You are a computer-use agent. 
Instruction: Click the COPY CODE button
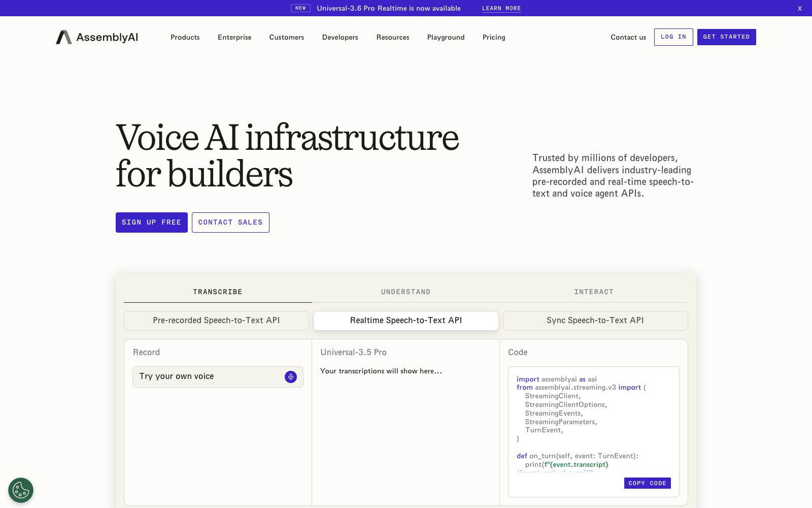648,483
